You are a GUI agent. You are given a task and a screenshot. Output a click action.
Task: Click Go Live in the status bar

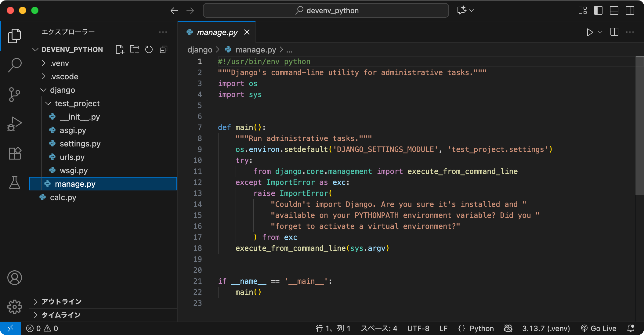tap(599, 328)
